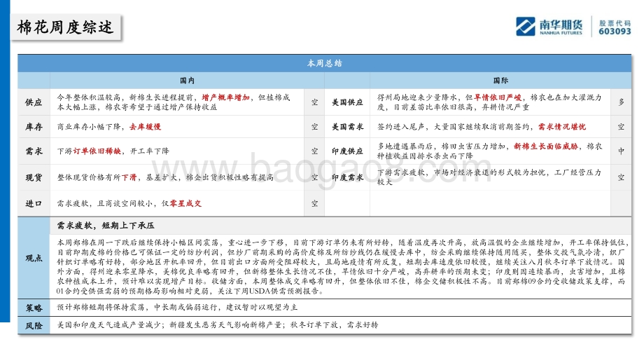Select the 需求 row label
644x363 pixels.
pos(34,151)
